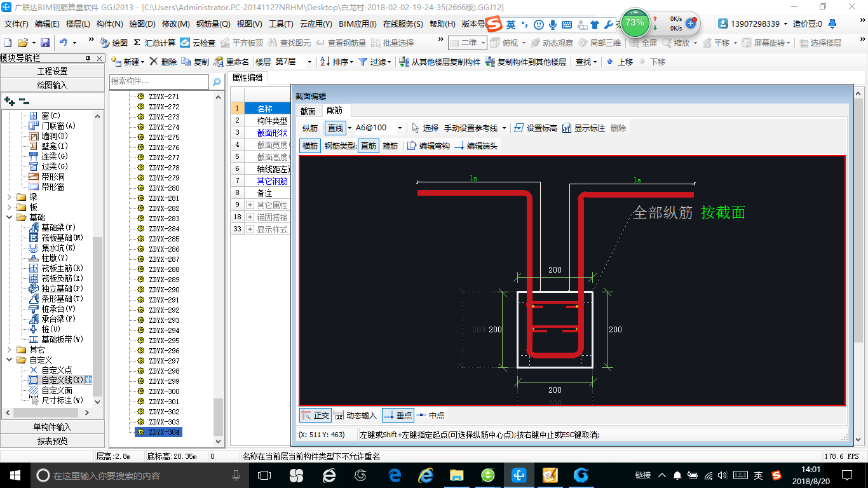Image resolution: width=868 pixels, height=488 pixels.
Task: Toggle 垂点 snap
Action: coord(398,415)
